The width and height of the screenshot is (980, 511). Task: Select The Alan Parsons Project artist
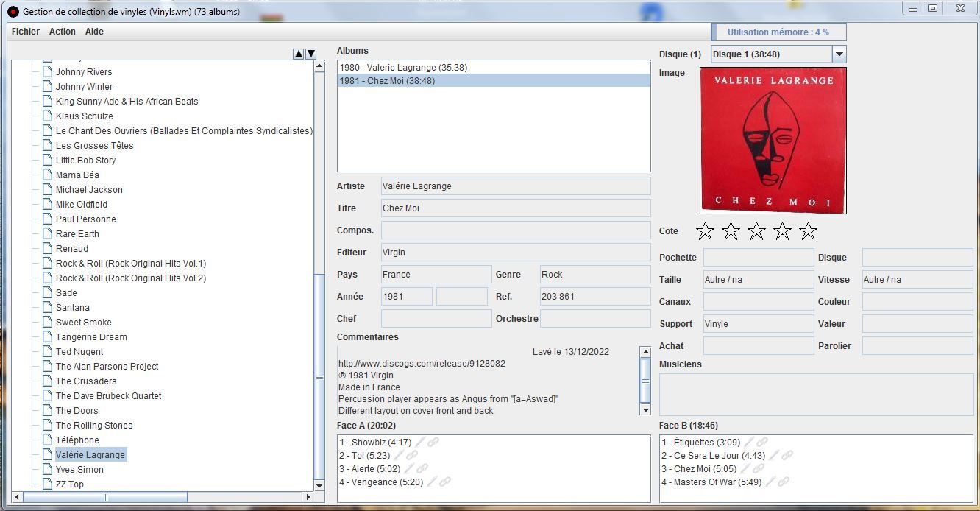107,366
